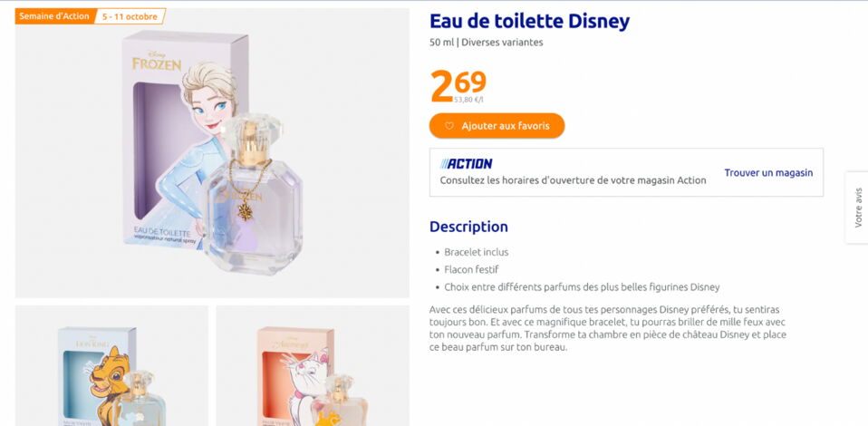Click the "Bracelet inclus" bullet point
Image resolution: width=868 pixels, height=426 pixels.
(x=476, y=252)
